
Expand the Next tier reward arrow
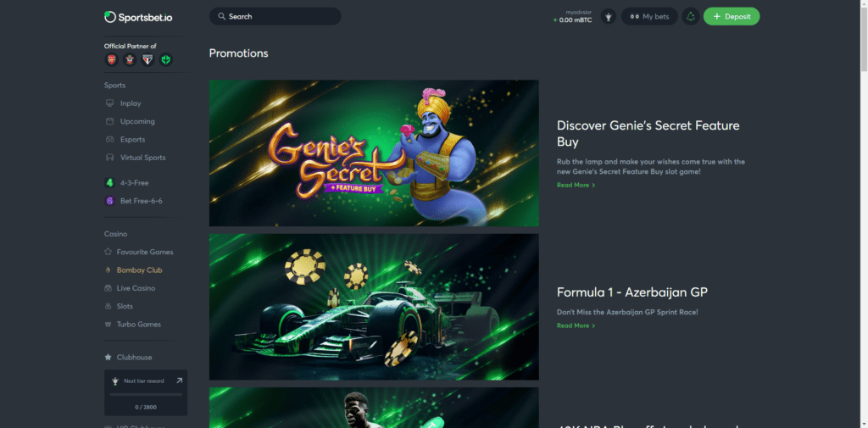pos(179,381)
